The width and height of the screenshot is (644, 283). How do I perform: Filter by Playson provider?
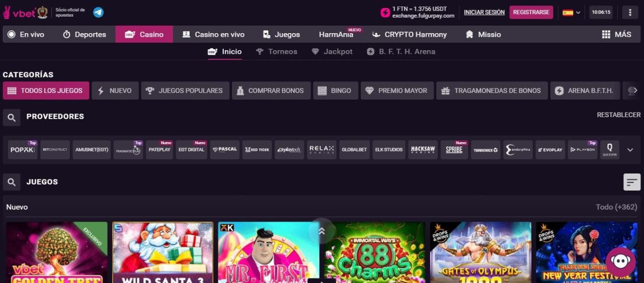click(x=583, y=150)
